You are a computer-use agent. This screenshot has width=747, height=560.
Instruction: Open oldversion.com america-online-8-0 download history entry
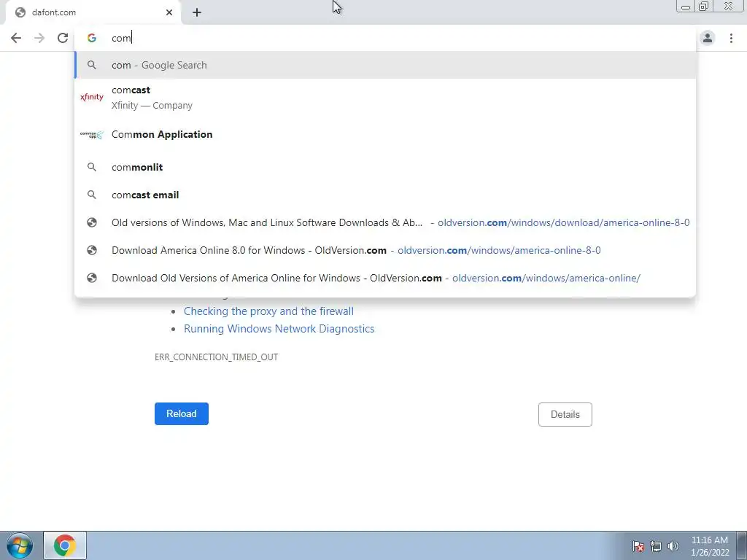tap(385, 222)
